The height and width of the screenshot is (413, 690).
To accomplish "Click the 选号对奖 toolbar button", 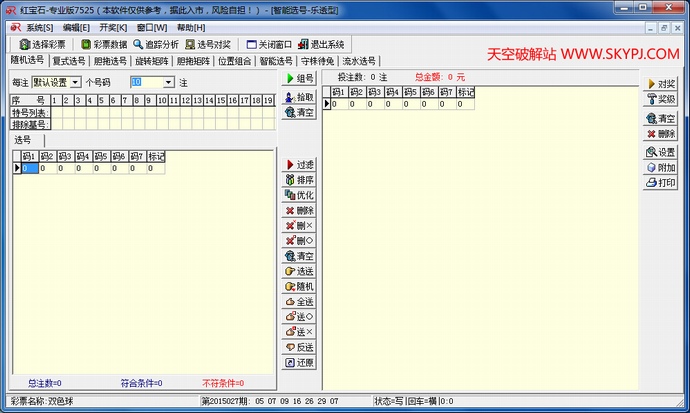I will (207, 45).
